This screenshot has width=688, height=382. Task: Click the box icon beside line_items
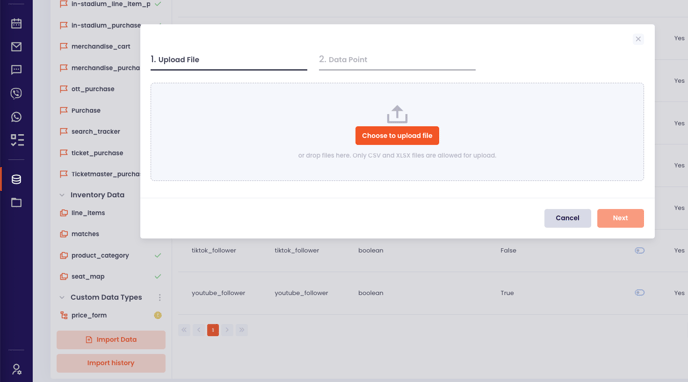[x=64, y=213]
